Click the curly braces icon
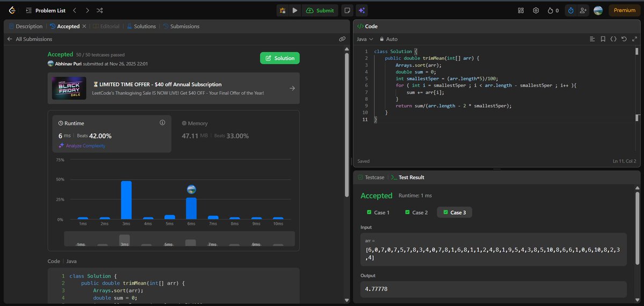644x306 pixels. click(x=613, y=39)
